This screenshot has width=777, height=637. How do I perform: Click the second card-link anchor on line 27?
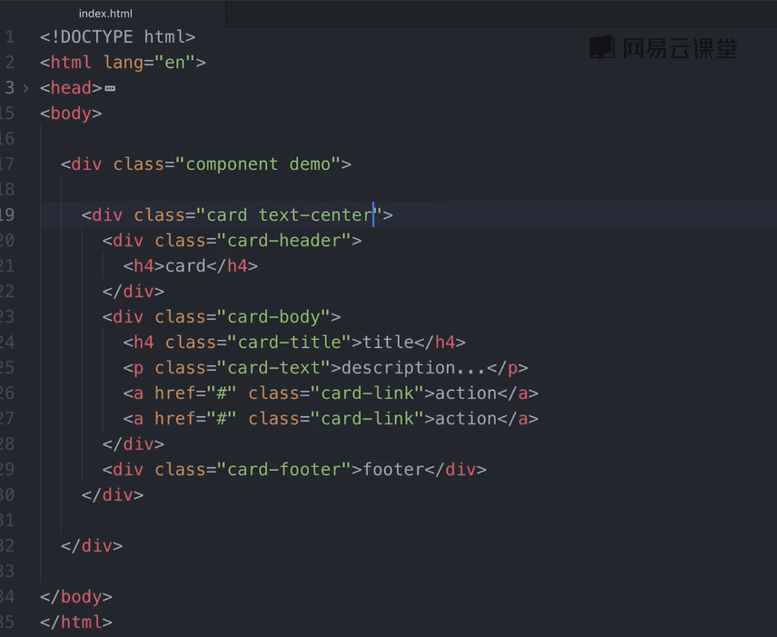[x=331, y=419]
